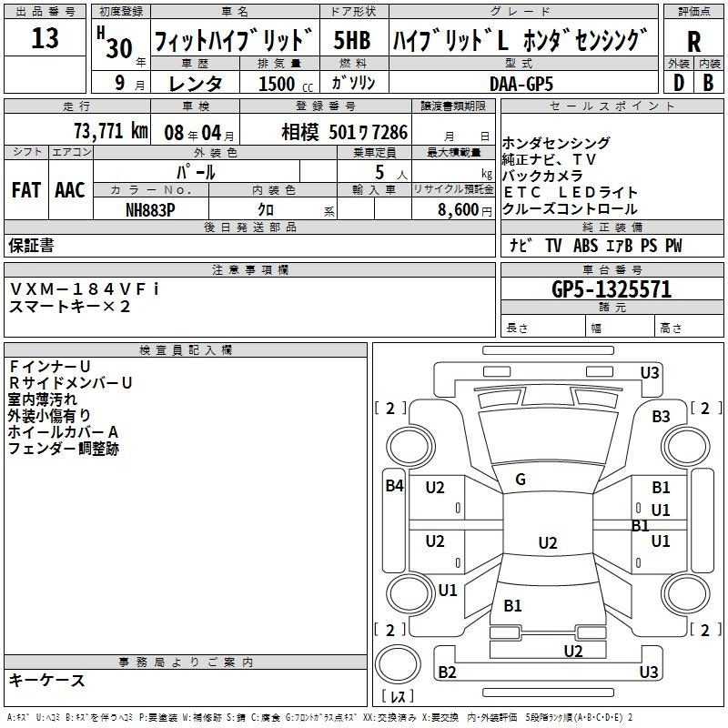Select "PS" in the genuine equipment row

pyautogui.click(x=649, y=246)
